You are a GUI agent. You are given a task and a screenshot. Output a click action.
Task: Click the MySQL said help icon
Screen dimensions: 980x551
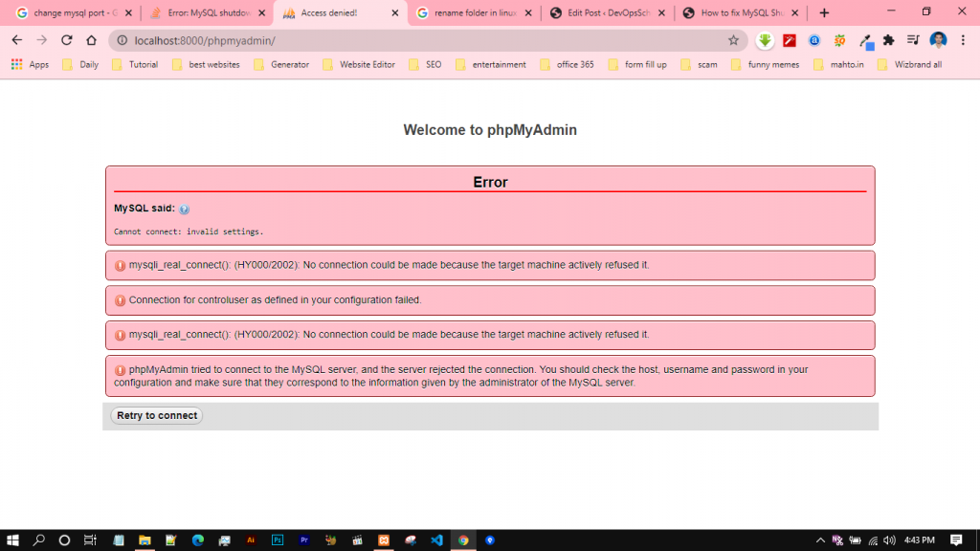click(185, 209)
